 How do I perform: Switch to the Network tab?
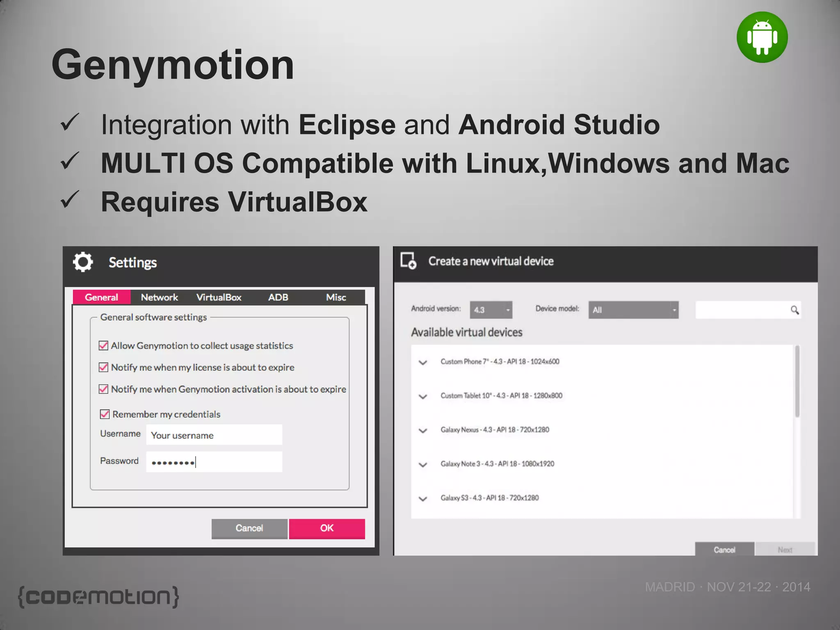click(x=159, y=297)
